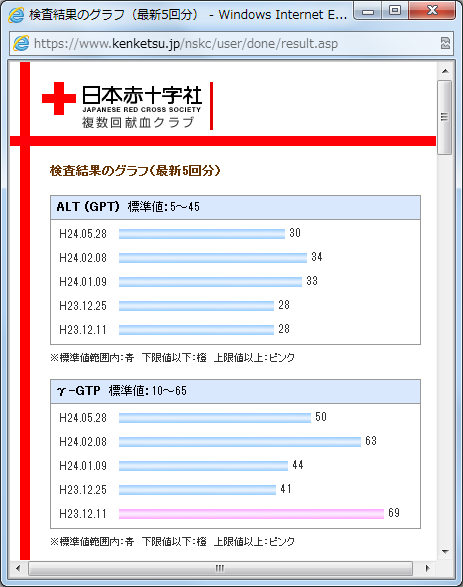Click the γ-GTP section header
Screen dimensions: 463x587
tap(235, 392)
